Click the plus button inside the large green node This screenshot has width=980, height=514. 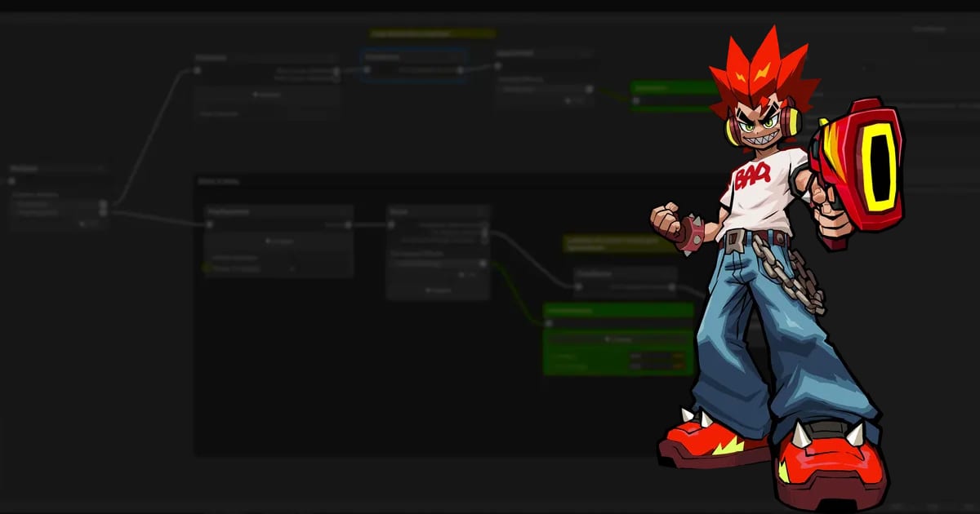tap(618, 339)
